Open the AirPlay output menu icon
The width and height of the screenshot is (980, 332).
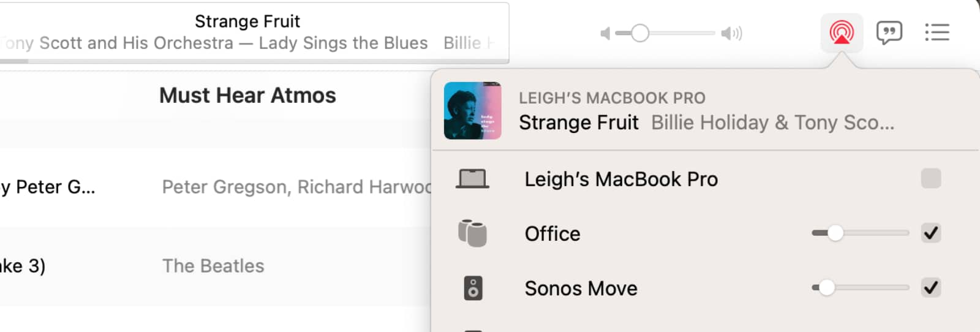click(842, 32)
